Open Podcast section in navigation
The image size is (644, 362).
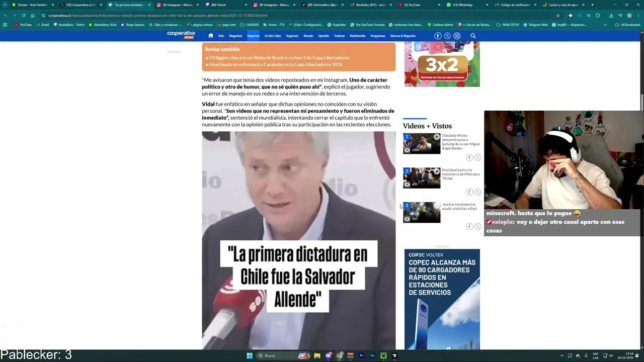(340, 36)
